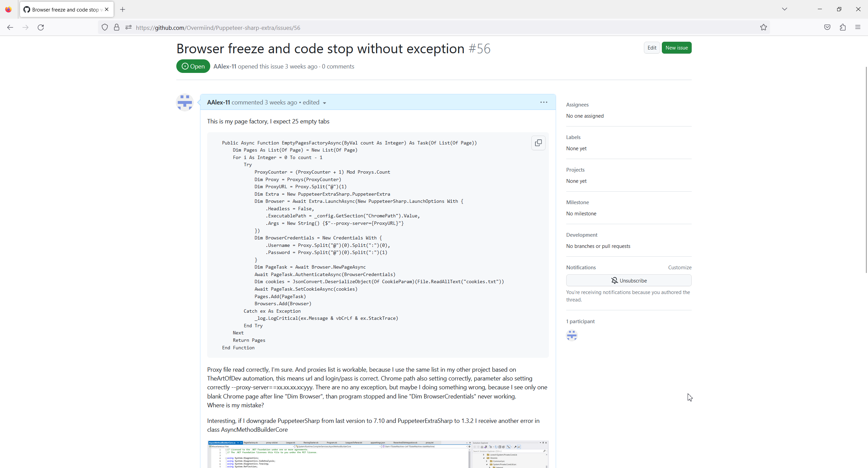Expand the edited history dropdown arrow
This screenshot has width=868, height=468.
[324, 103]
